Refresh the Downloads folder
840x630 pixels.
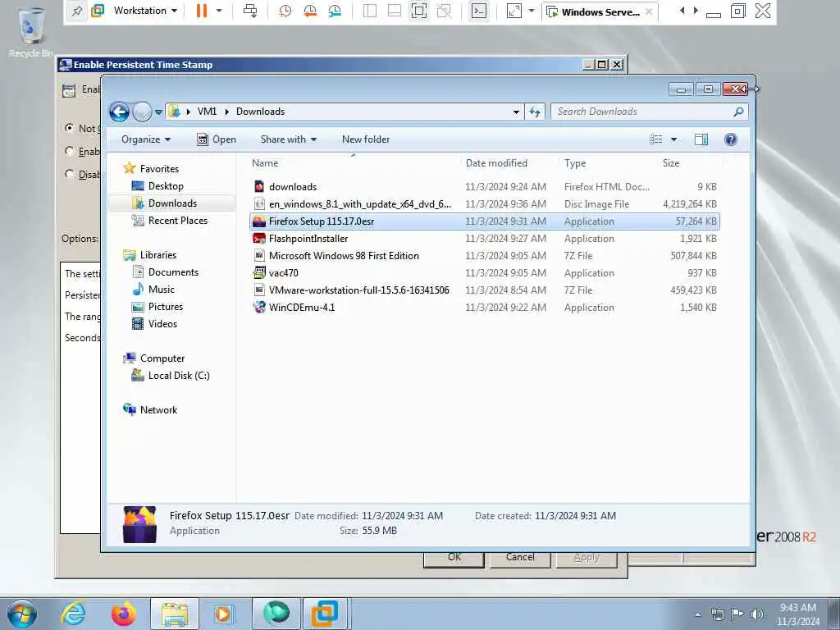(x=535, y=112)
